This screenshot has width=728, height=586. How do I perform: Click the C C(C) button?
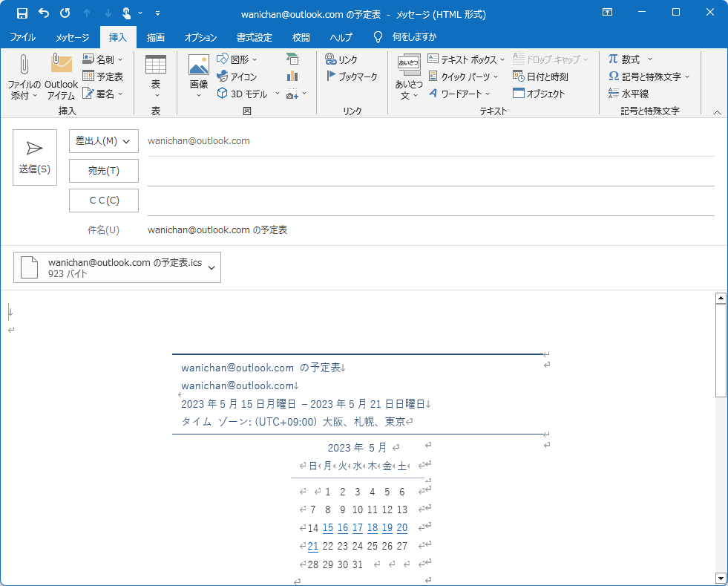[x=104, y=201]
